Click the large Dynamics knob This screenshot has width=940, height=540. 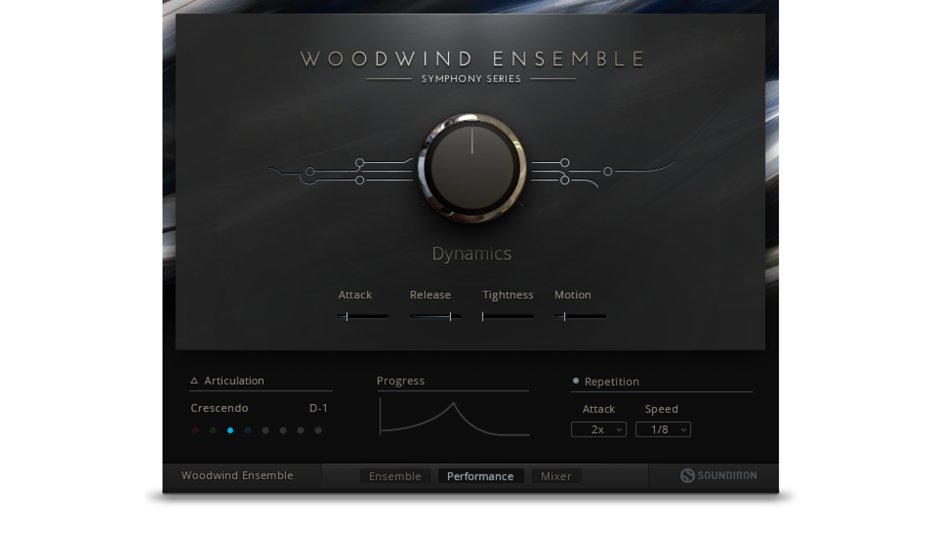tap(472, 168)
